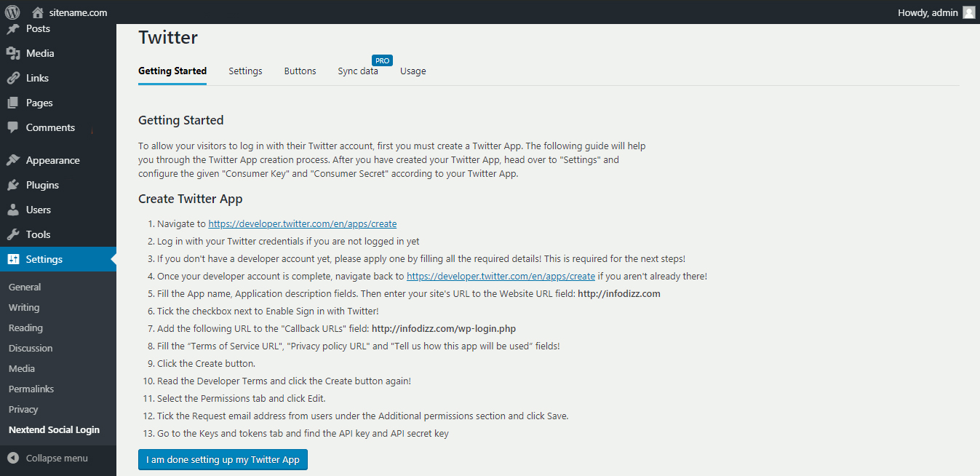Select Nextend Social Login submenu
Screen dimensions: 980x476
point(54,429)
